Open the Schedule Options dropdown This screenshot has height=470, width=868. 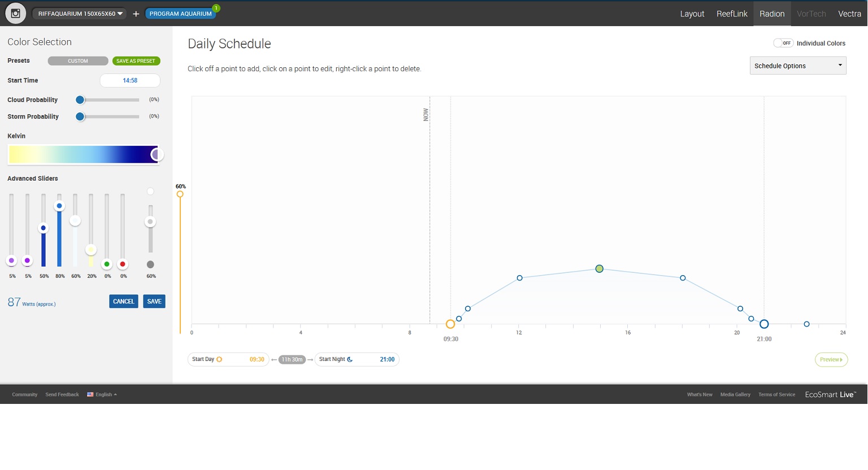click(797, 66)
